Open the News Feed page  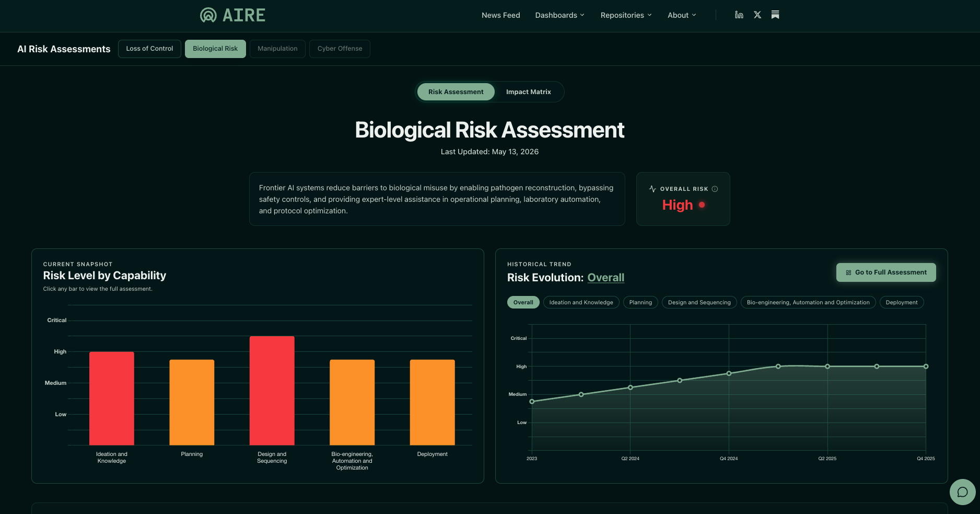point(500,15)
